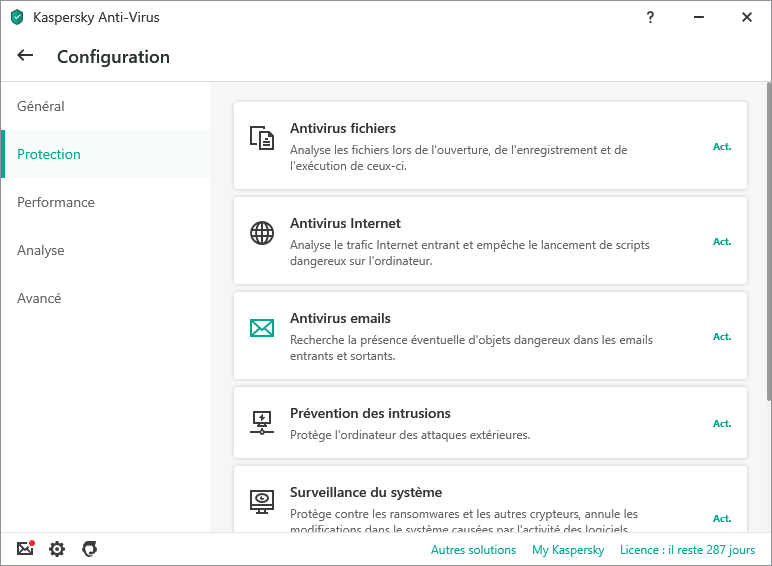Open the Avancé tab

point(106,298)
